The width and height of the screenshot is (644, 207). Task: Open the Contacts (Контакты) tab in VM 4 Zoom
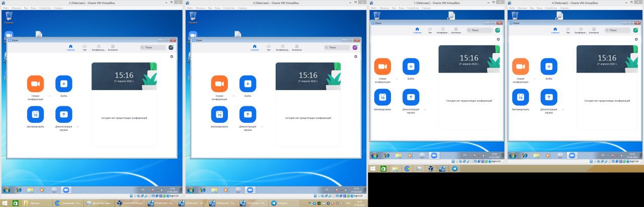(x=594, y=31)
